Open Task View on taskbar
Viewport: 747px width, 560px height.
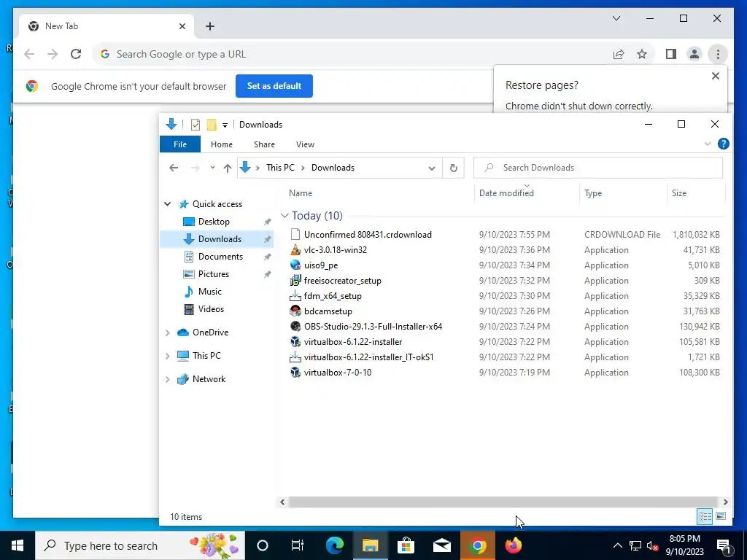[298, 545]
